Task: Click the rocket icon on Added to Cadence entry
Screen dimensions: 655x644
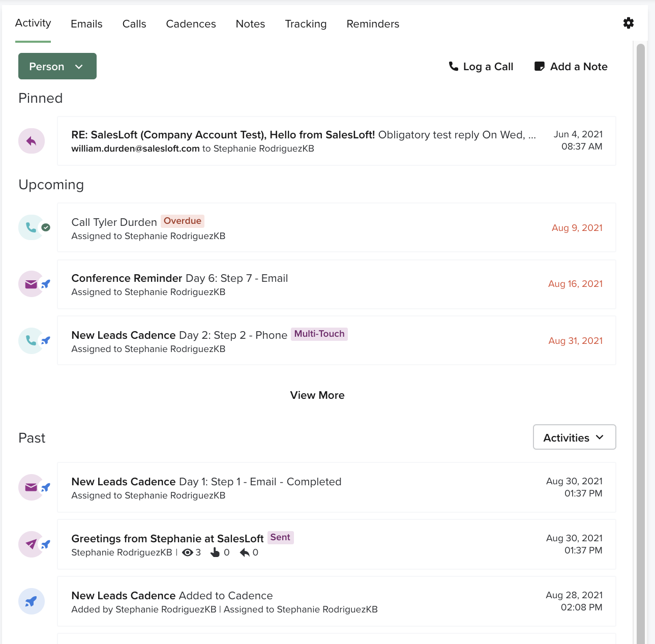Action: pyautogui.click(x=31, y=601)
